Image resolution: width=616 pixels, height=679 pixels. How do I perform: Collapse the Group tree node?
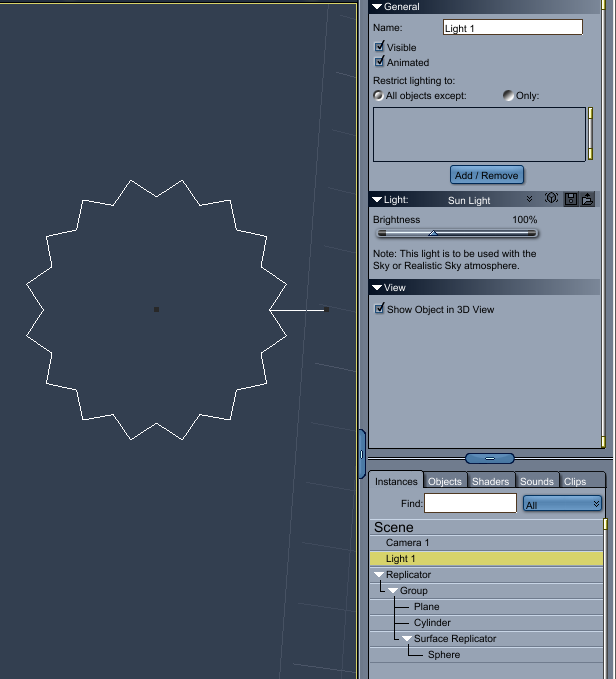[x=393, y=591]
